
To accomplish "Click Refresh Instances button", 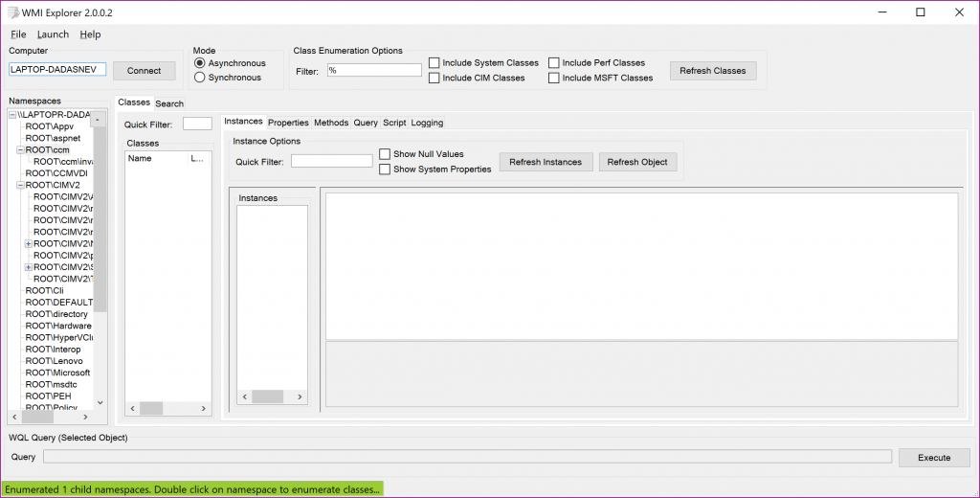I will [x=546, y=162].
